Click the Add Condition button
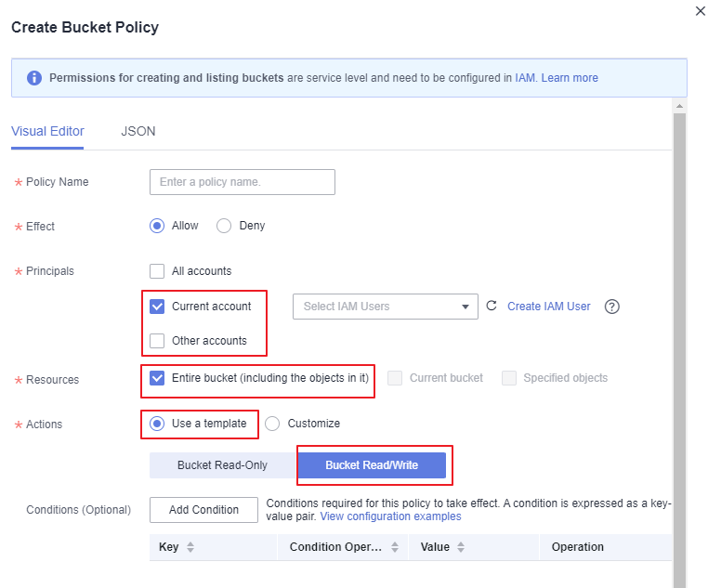The width and height of the screenshot is (708, 588). (203, 510)
